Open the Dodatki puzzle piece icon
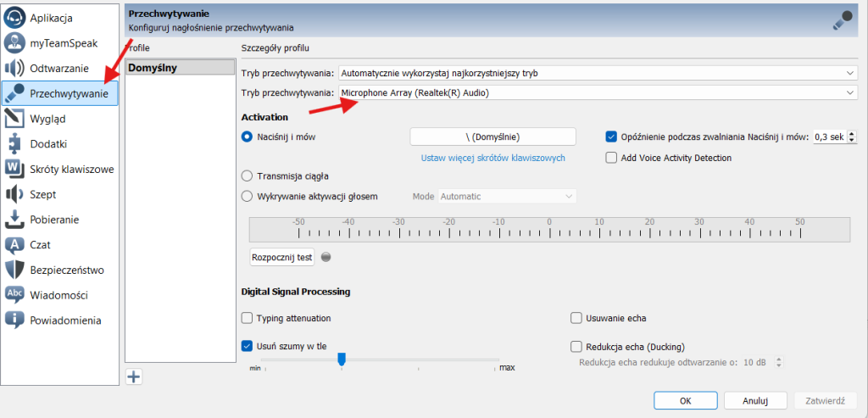Viewport: 868px width, 418px height. pos(14,144)
